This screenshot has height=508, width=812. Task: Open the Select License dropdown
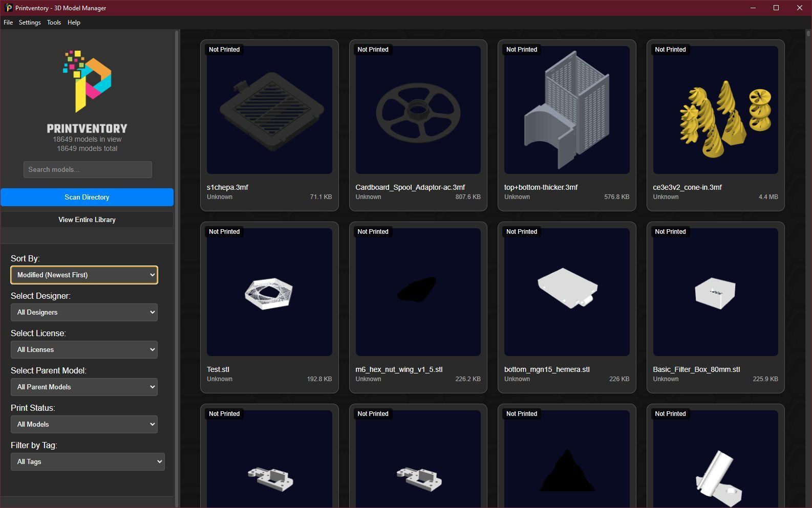point(84,349)
